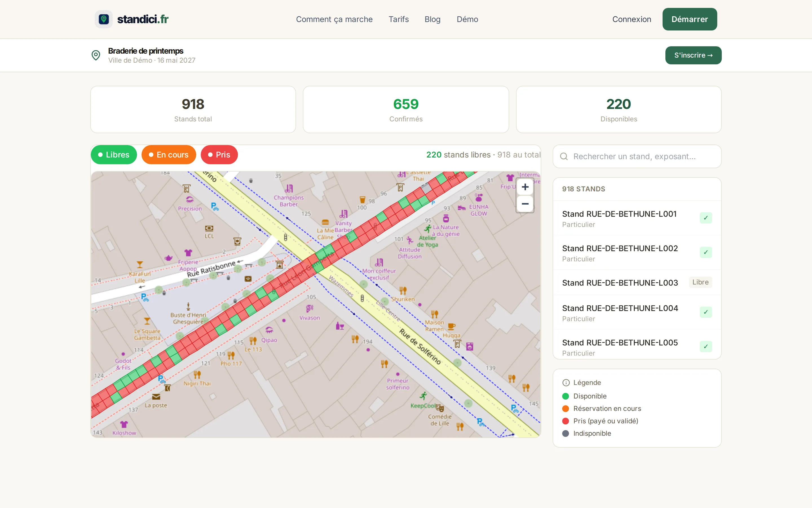
Task: Focus the Rechercher un stand search field
Action: tap(637, 157)
